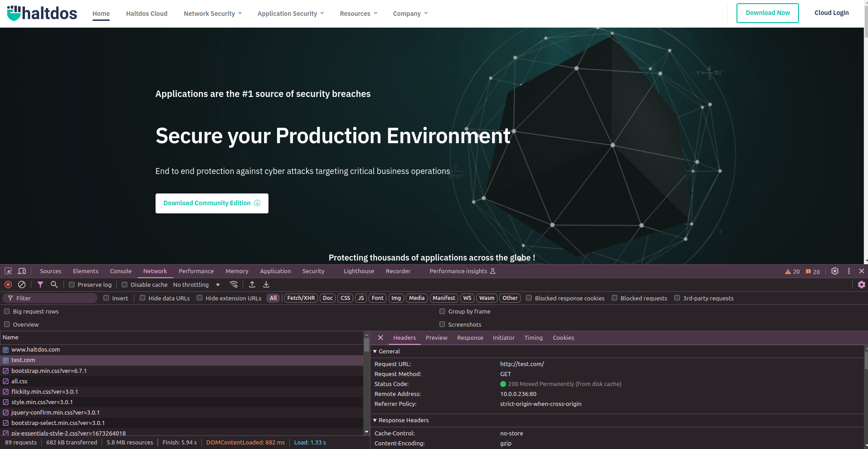Expand the Resources menu
This screenshot has height=449, width=868.
[x=358, y=14]
